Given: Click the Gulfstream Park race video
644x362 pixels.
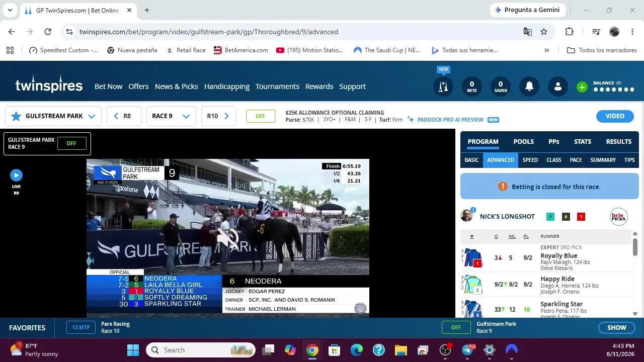Looking at the screenshot, I should [228, 238].
